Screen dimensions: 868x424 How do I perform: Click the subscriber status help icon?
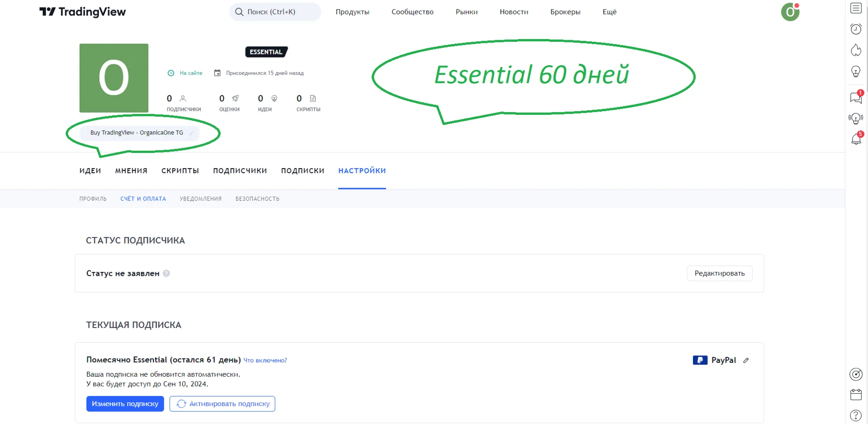pyautogui.click(x=166, y=273)
